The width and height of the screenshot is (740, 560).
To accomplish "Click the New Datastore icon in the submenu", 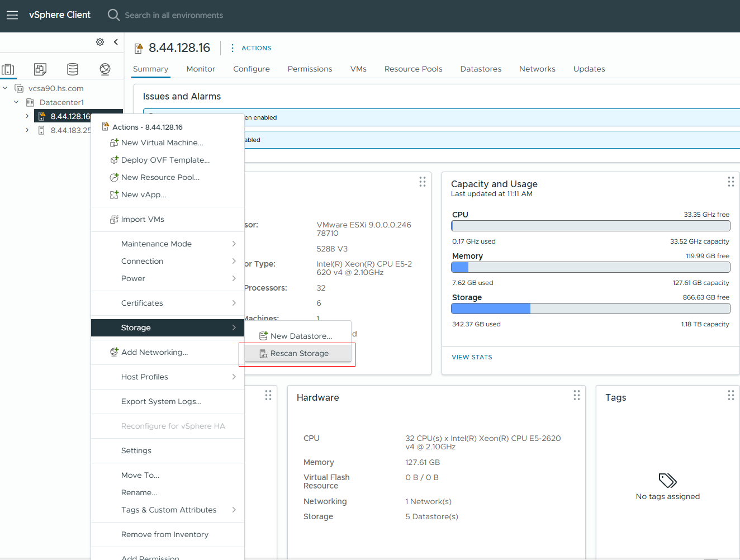I will 263,336.
